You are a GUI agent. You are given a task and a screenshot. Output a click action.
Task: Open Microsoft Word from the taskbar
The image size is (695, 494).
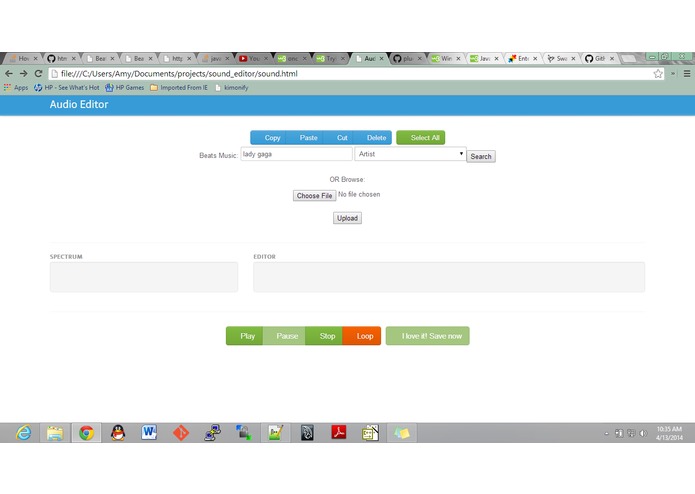tap(149, 433)
